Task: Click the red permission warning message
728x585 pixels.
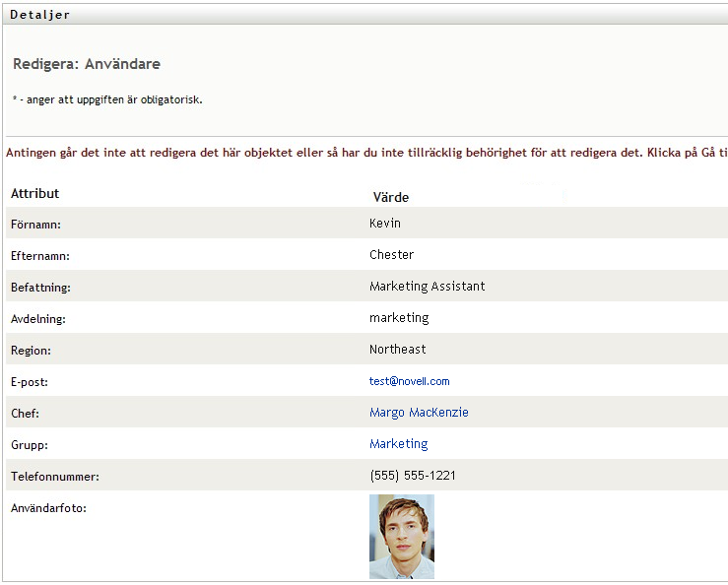Action: tap(366, 153)
